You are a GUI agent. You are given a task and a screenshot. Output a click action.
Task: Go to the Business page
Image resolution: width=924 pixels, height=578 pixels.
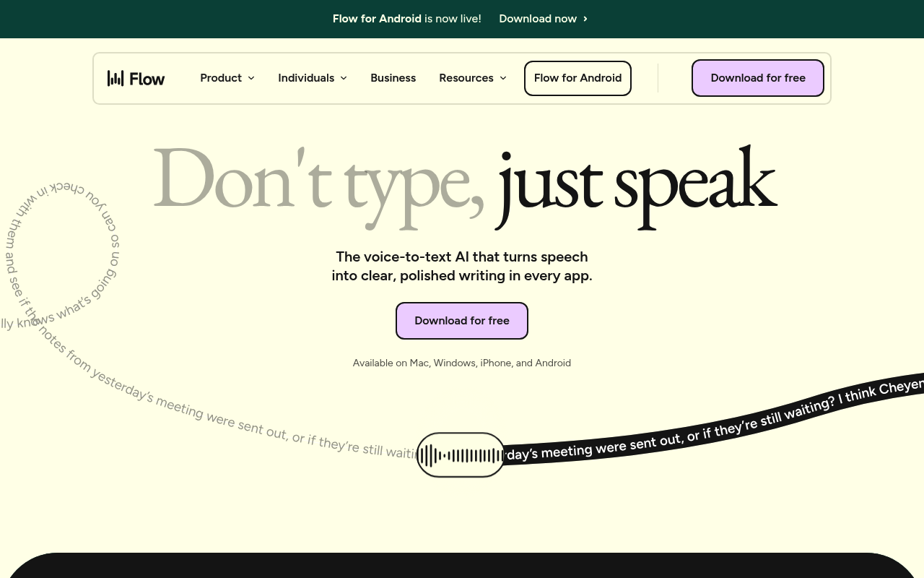(x=393, y=78)
